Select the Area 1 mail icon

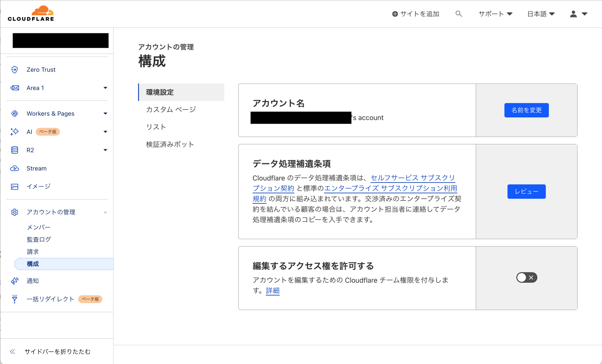(x=14, y=88)
